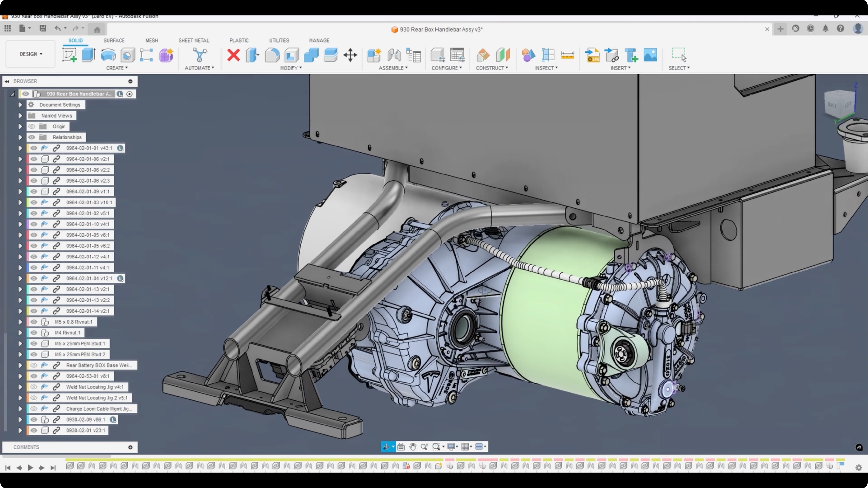Play the timeline
The width and height of the screenshot is (868, 488).
(30, 467)
